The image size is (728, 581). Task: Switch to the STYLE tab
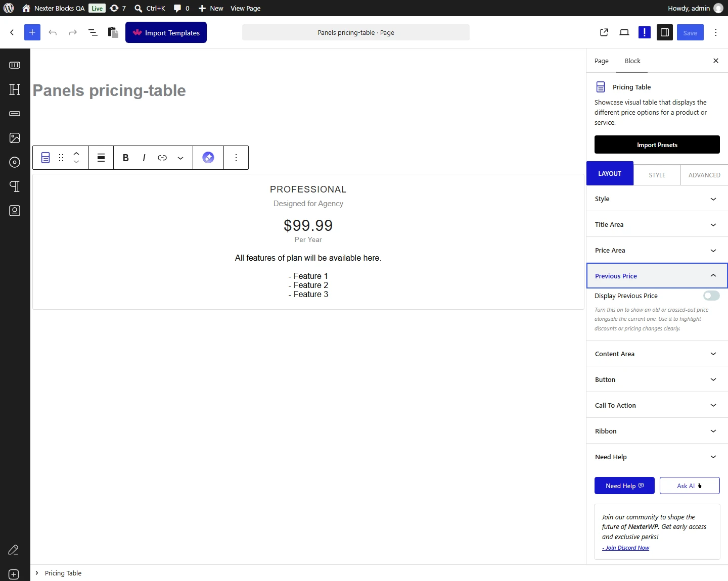657,175
